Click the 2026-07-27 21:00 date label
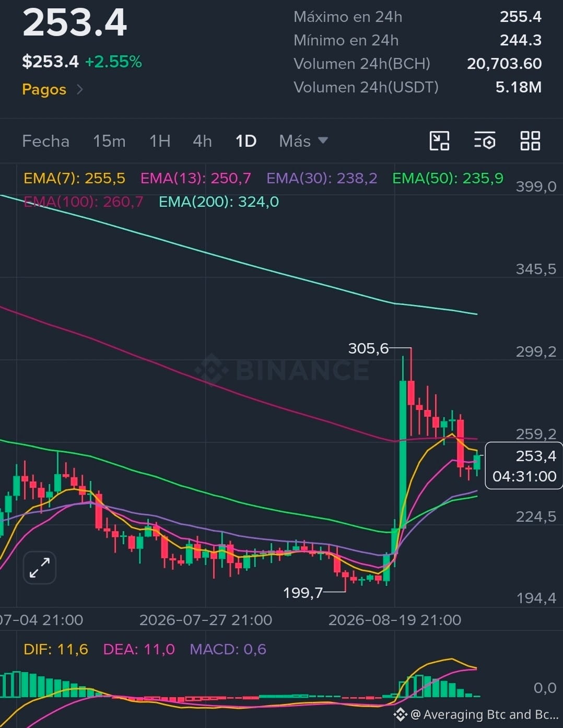This screenshot has height=728, width=563. [206, 620]
